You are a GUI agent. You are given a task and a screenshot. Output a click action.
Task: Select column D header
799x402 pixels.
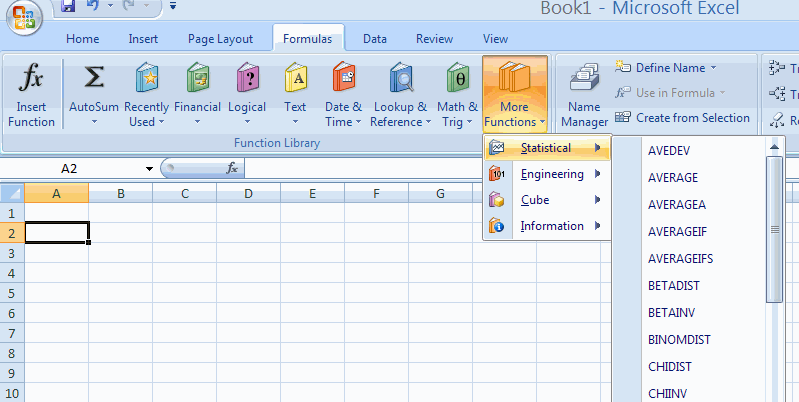[248, 193]
